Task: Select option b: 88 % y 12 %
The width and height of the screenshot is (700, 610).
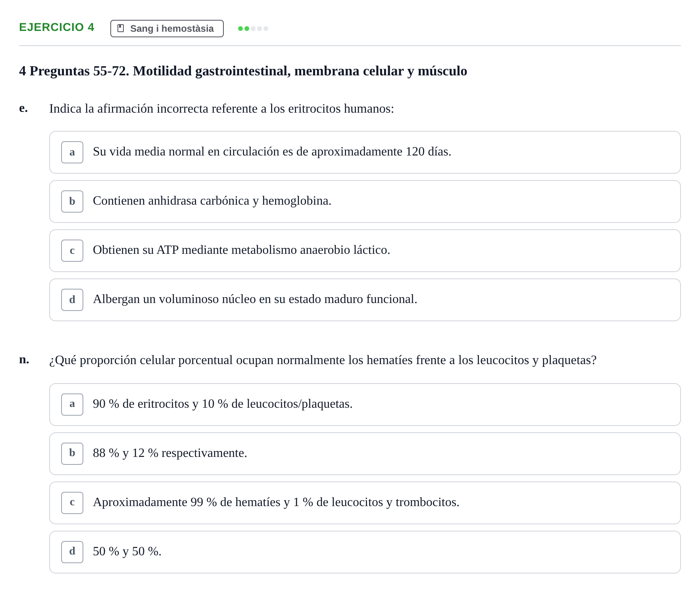Action: [365, 454]
